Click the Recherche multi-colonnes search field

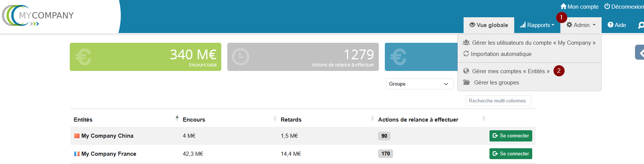coord(498,101)
